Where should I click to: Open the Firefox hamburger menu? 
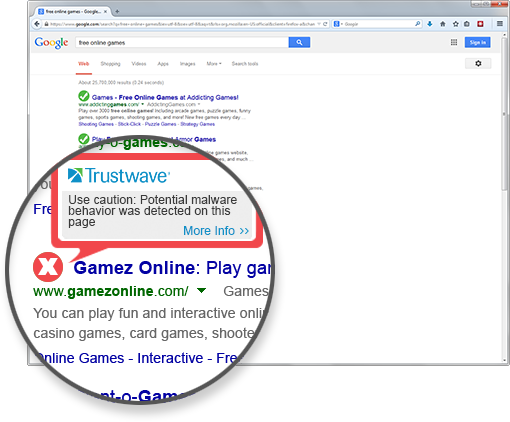pyautogui.click(x=500, y=24)
